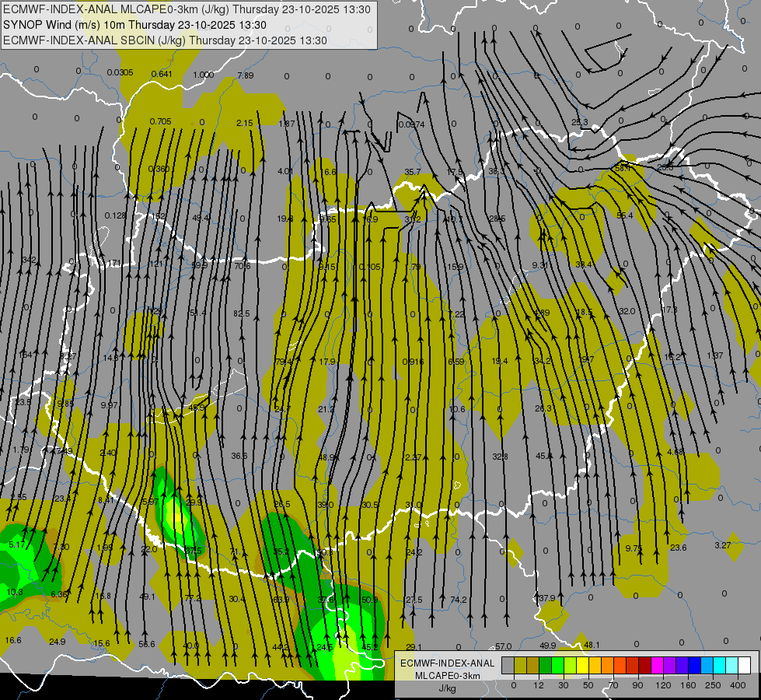Click the white swatch at the legend's end
Viewport: 761px width, 700px height.
[x=744, y=665]
